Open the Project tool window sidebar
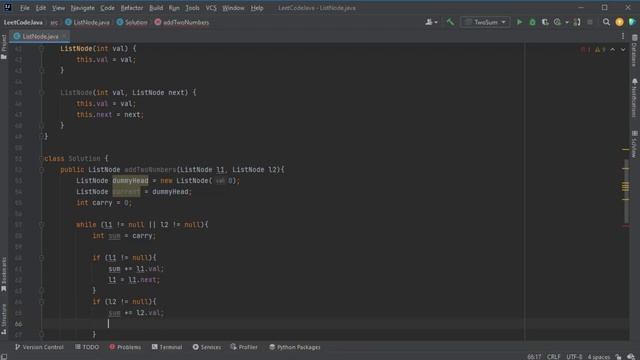 [x=4, y=47]
